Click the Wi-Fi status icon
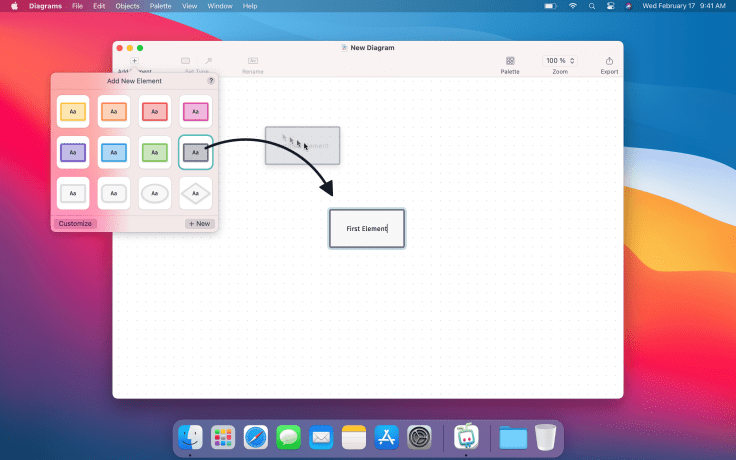736x460 pixels. pyautogui.click(x=573, y=6)
